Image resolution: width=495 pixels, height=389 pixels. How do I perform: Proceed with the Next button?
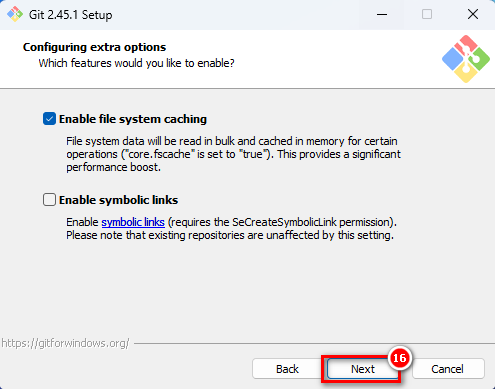tap(363, 369)
